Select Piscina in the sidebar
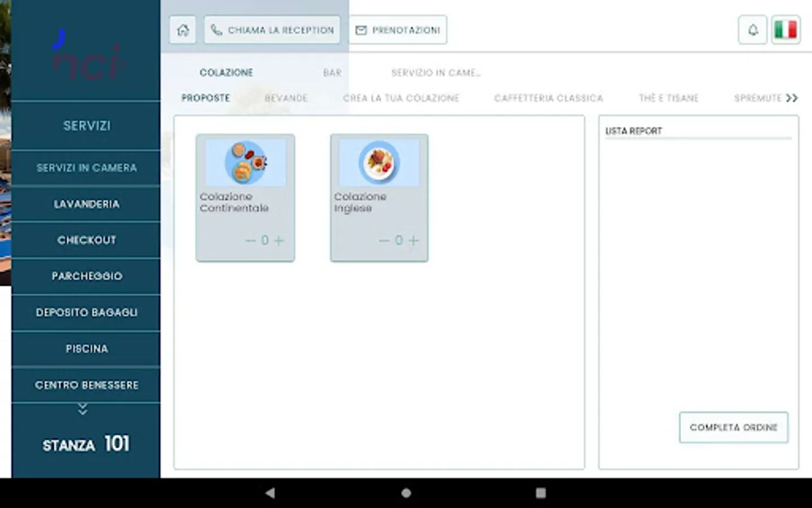 point(86,349)
